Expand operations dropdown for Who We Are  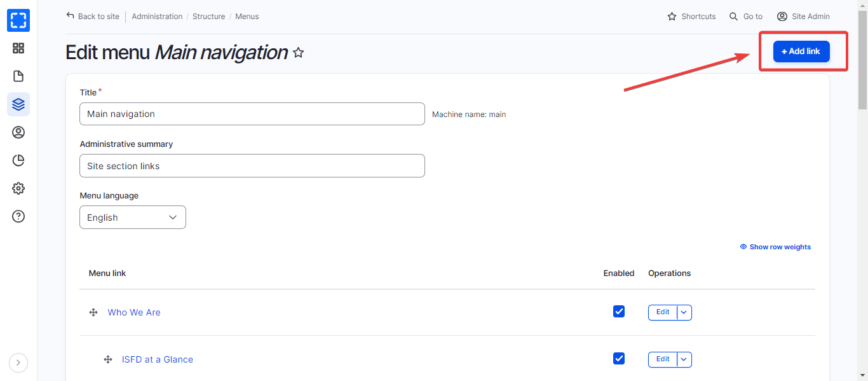[x=684, y=312]
